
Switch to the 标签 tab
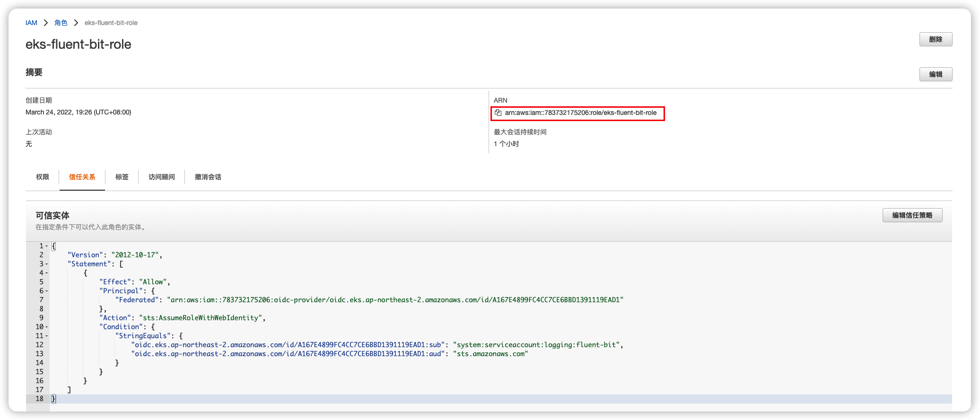[122, 177]
